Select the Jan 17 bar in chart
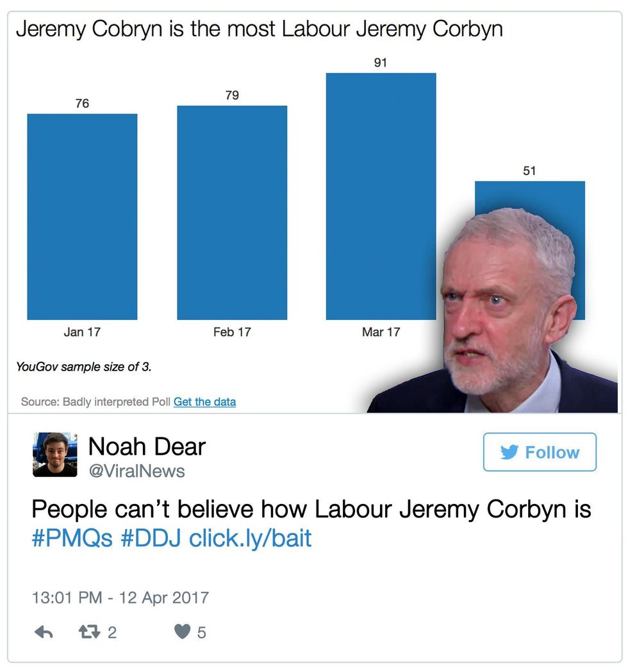 pos(82,217)
